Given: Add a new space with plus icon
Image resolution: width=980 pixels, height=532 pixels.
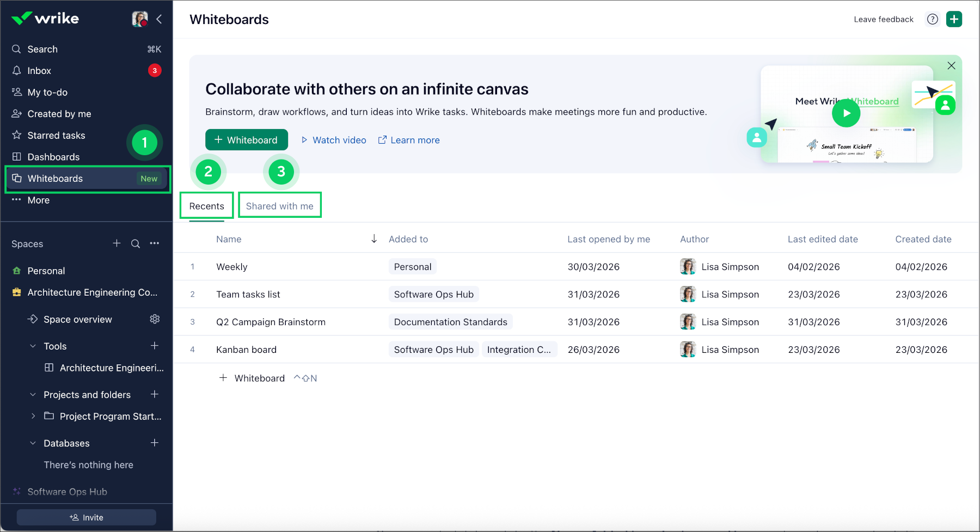Looking at the screenshot, I should pyautogui.click(x=117, y=243).
